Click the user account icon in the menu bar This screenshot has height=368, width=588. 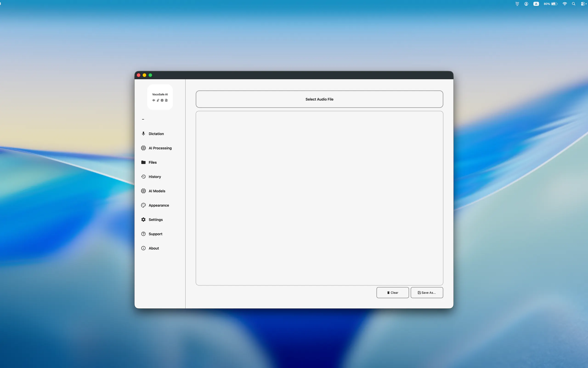pyautogui.click(x=526, y=4)
